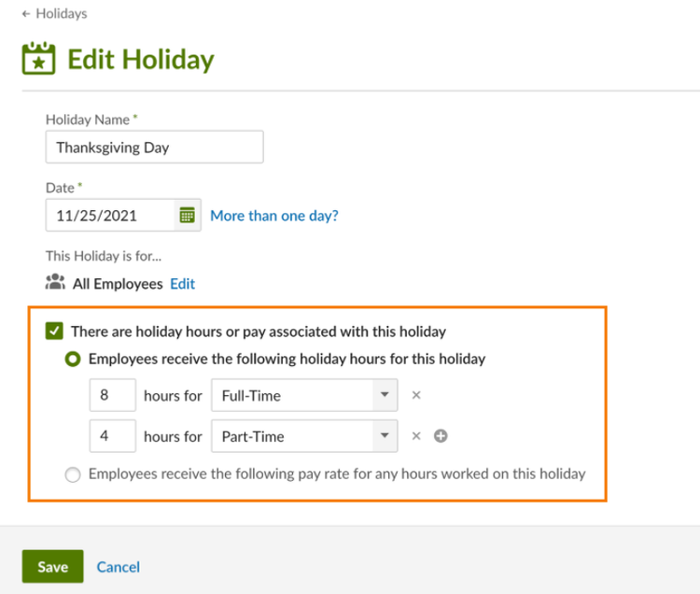The width and height of the screenshot is (700, 594).
Task: Open More than one day link
Action: 274,216
